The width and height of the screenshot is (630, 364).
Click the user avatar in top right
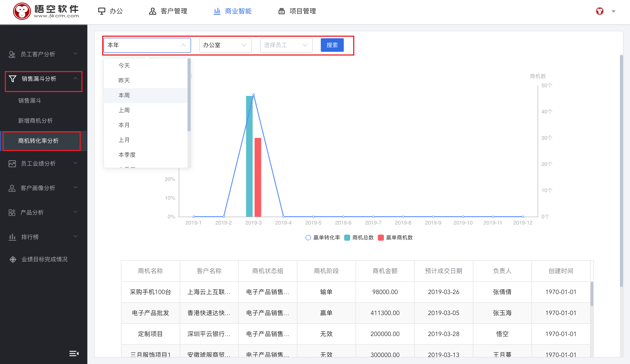(600, 11)
